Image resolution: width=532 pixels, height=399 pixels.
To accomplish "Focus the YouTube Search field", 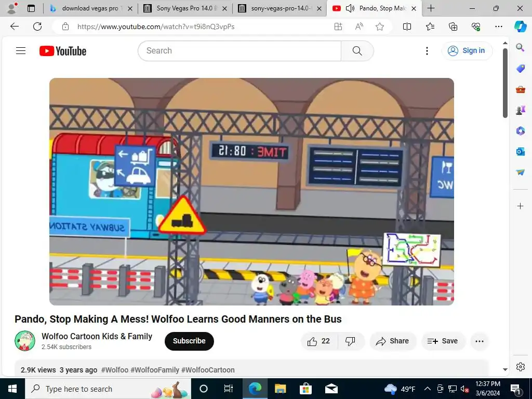I will [x=240, y=51].
